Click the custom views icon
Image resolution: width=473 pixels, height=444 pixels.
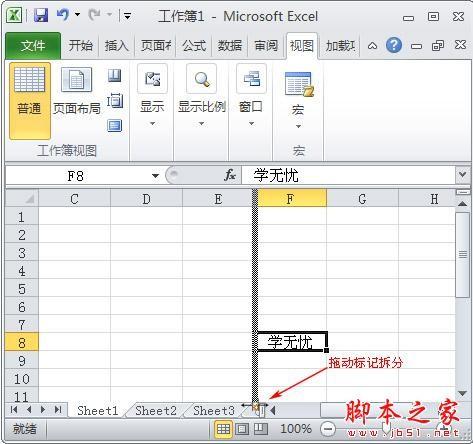pyautogui.click(x=115, y=101)
